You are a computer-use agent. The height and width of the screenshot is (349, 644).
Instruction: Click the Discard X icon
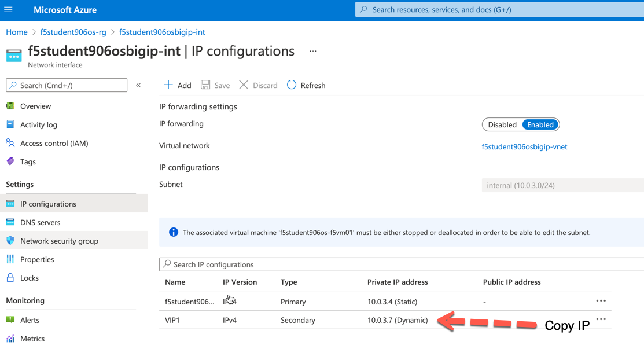click(244, 85)
